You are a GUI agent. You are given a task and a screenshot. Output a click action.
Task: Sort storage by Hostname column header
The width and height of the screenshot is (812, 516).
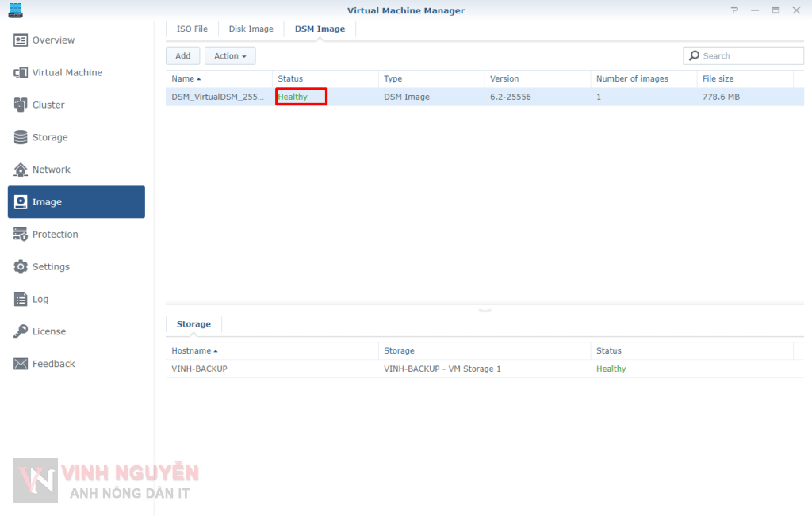(194, 350)
